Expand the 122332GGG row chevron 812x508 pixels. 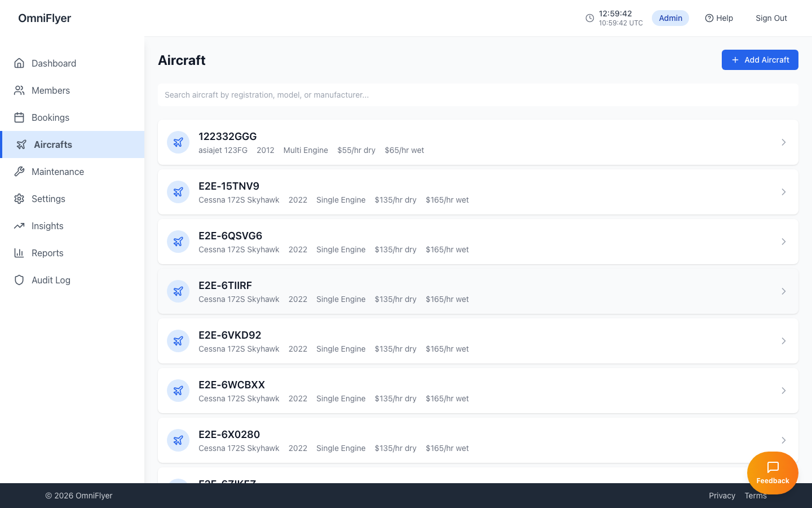(784, 142)
